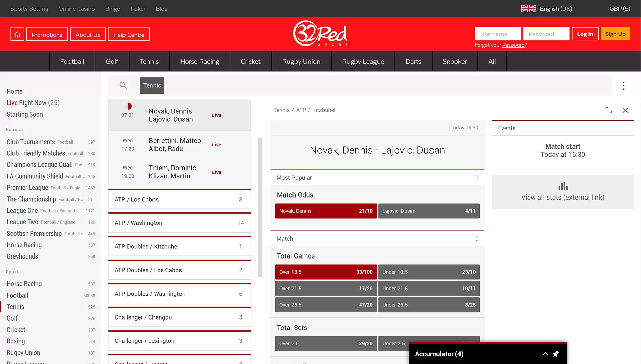Go to the home page icon
641x364 pixels.
point(17,34)
